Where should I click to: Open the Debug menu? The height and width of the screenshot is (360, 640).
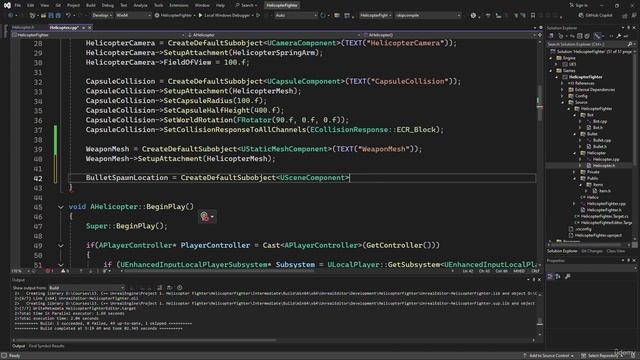coord(108,5)
